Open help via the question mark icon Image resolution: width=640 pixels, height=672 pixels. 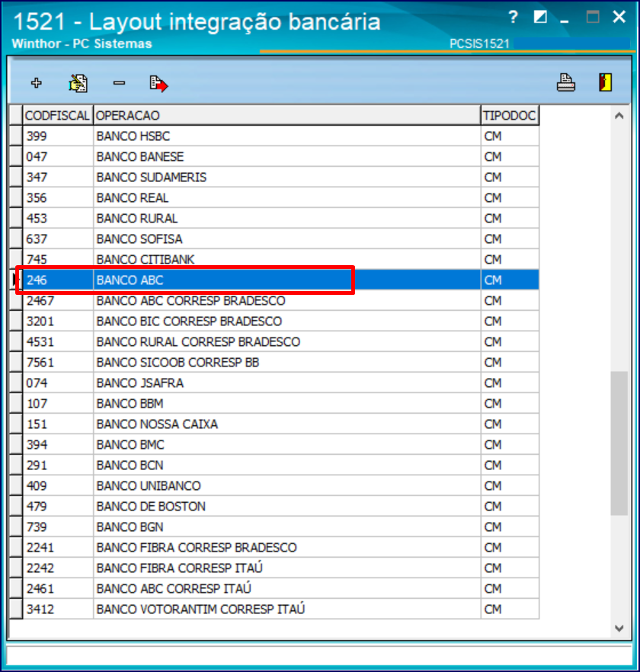point(513,17)
